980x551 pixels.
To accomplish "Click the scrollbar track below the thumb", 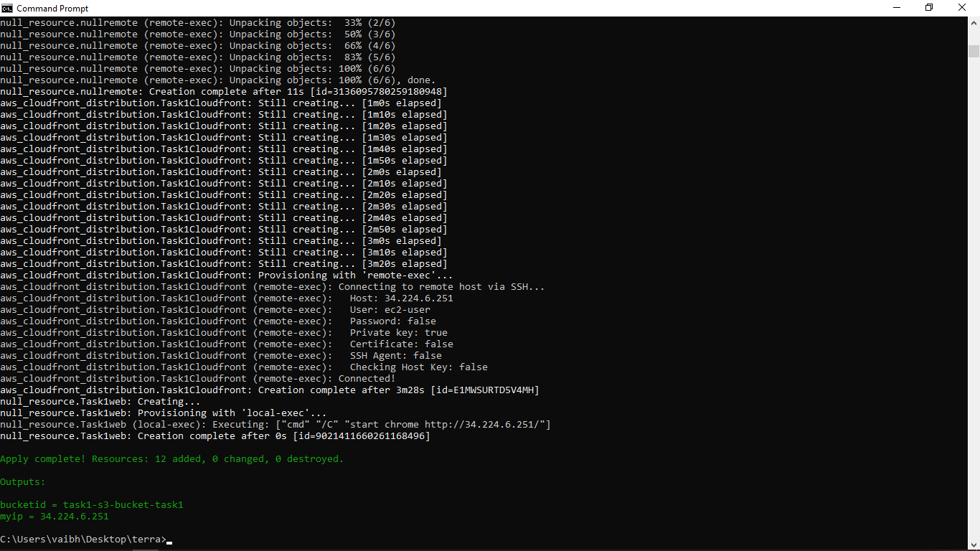I will pyautogui.click(x=974, y=287).
